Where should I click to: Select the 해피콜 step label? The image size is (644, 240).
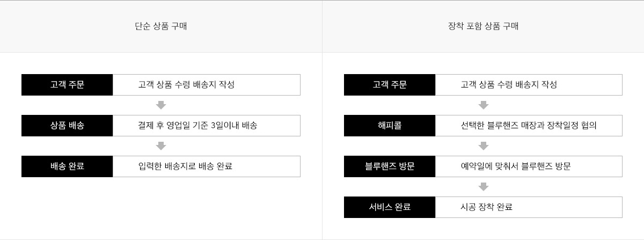(x=390, y=126)
